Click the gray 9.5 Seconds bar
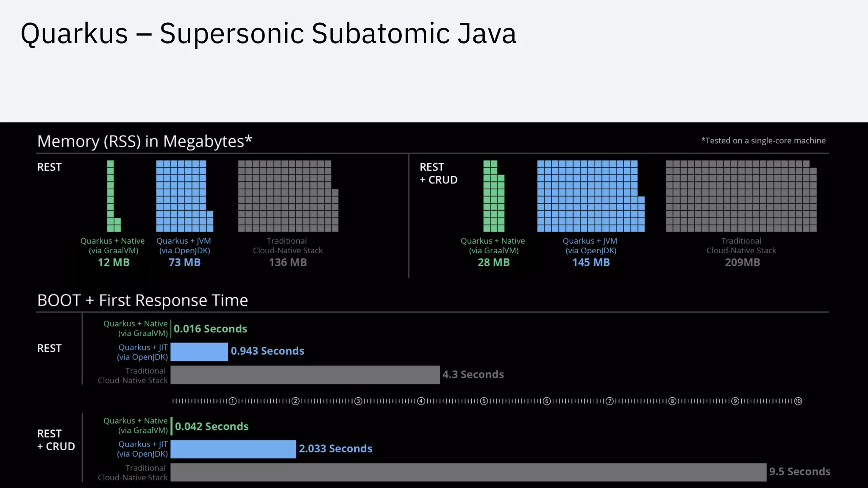 468,472
